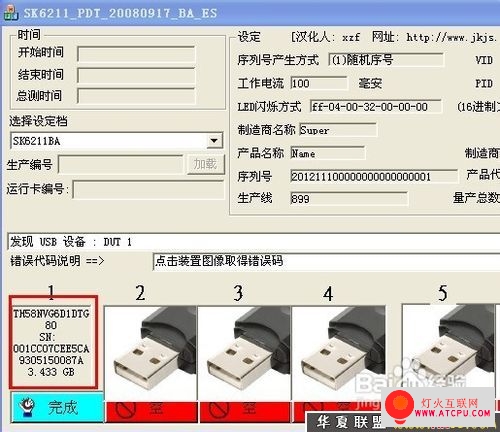This screenshot has width=500, height=432.
Task: Click the 序列号 serial number field
Action: 374,176
